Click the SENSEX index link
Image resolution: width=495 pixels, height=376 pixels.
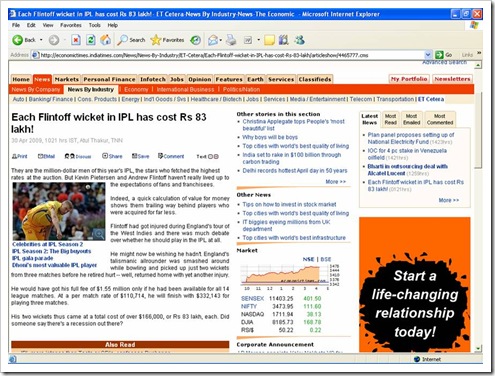click(x=252, y=298)
